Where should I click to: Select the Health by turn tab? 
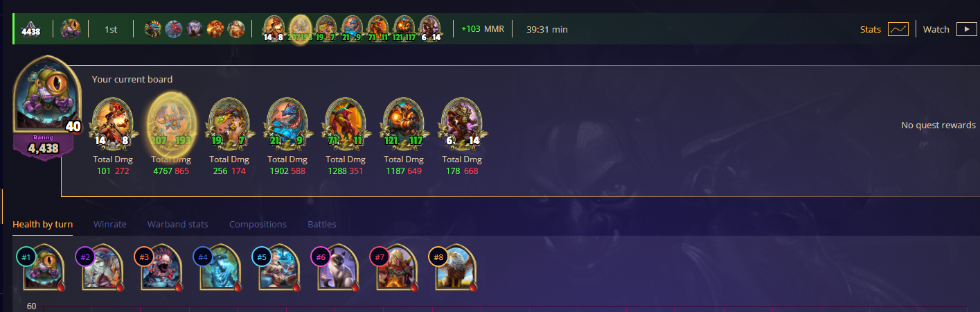(x=42, y=224)
